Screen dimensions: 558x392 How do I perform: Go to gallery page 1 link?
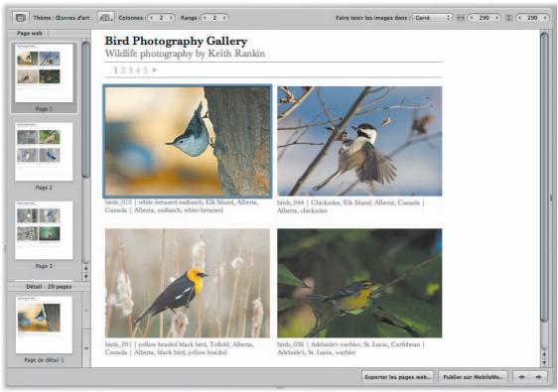point(115,70)
